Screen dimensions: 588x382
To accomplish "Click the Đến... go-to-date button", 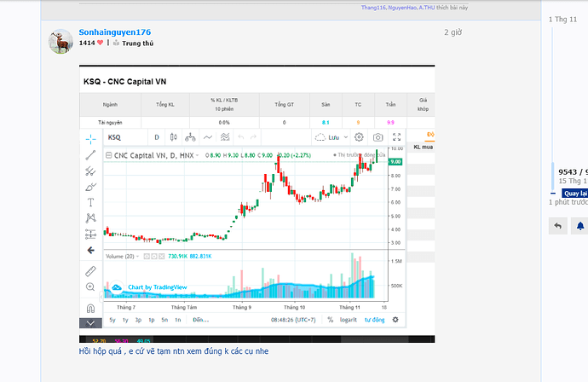I will 201,320.
